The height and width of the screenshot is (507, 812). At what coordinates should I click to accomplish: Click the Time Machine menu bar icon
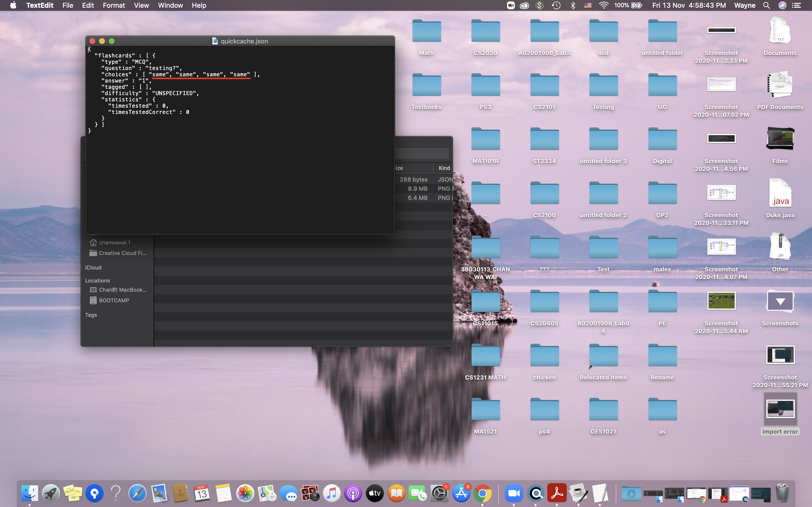click(556, 5)
